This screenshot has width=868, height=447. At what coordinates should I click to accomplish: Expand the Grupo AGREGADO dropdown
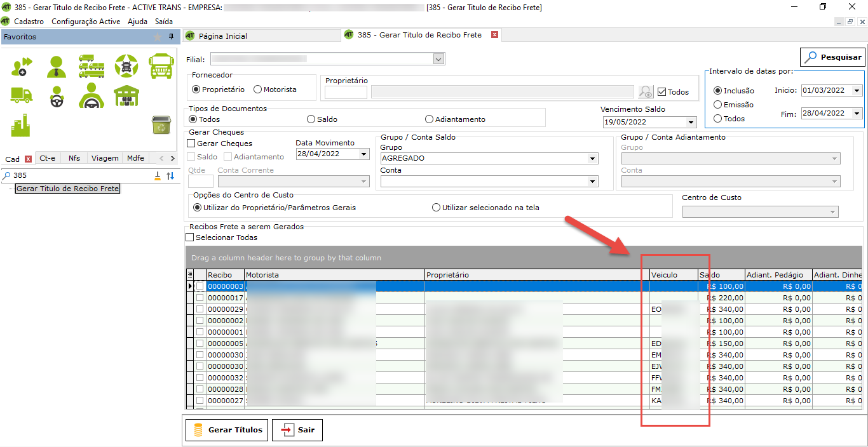[592, 159]
